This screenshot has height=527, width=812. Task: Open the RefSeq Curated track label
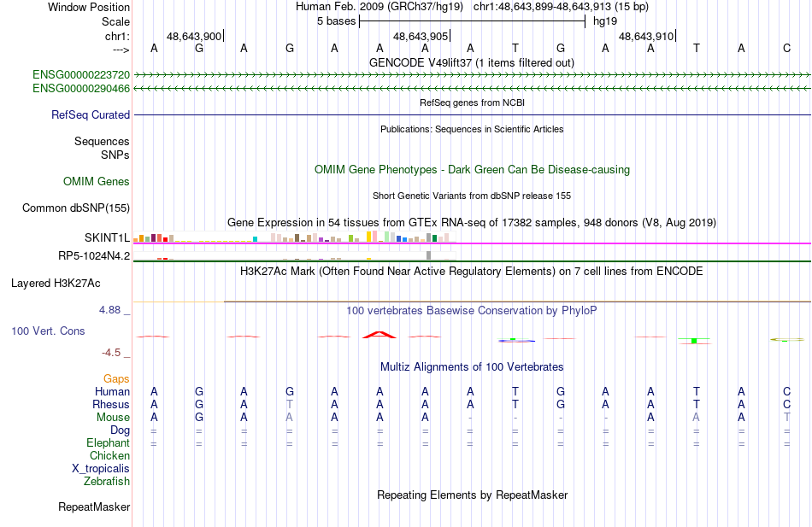tap(91, 115)
